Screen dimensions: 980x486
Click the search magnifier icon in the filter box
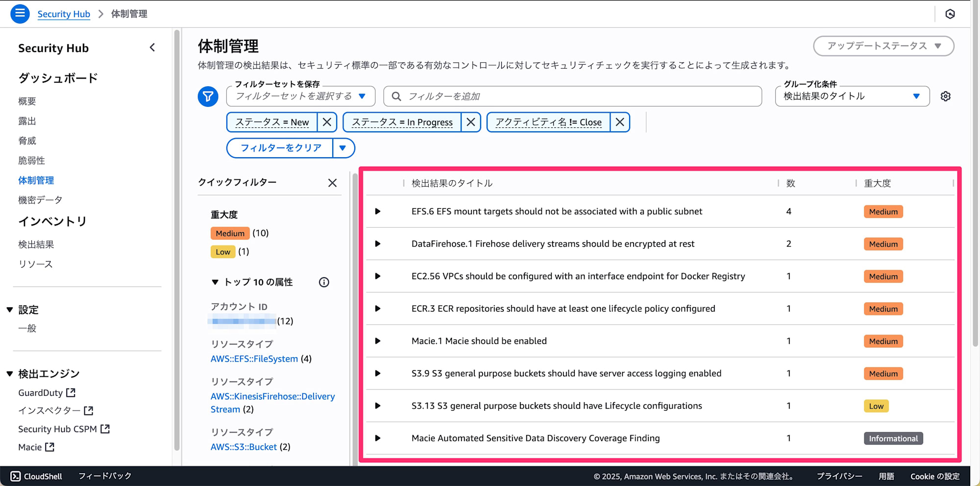pyautogui.click(x=396, y=97)
